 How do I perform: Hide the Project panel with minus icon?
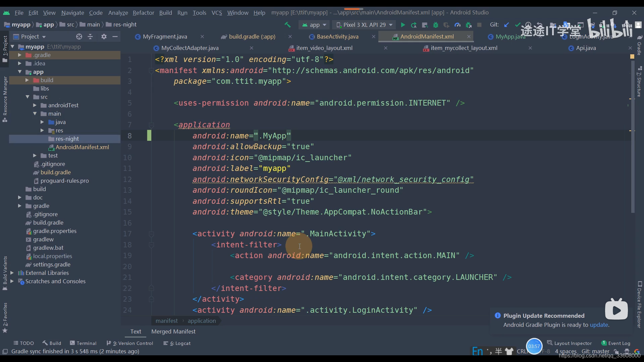pos(115,37)
